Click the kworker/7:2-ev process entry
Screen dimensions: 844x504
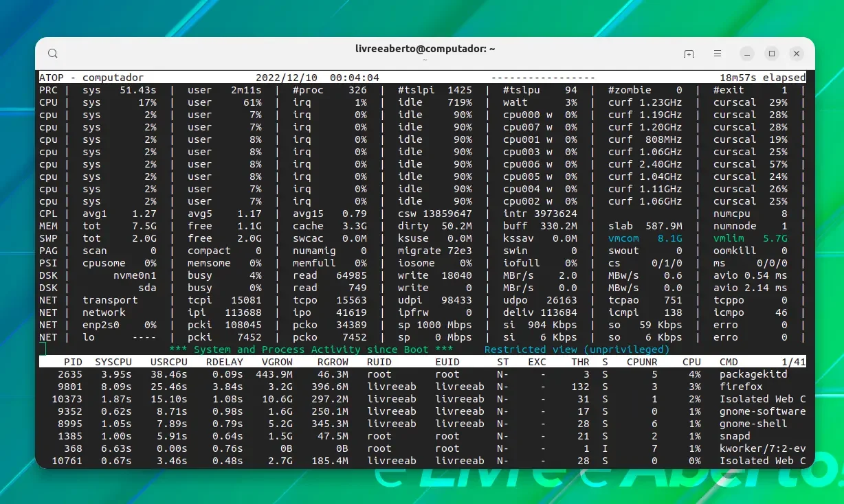click(x=762, y=448)
